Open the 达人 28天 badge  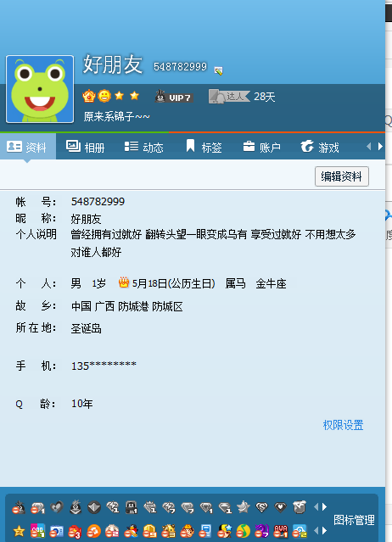point(242,97)
